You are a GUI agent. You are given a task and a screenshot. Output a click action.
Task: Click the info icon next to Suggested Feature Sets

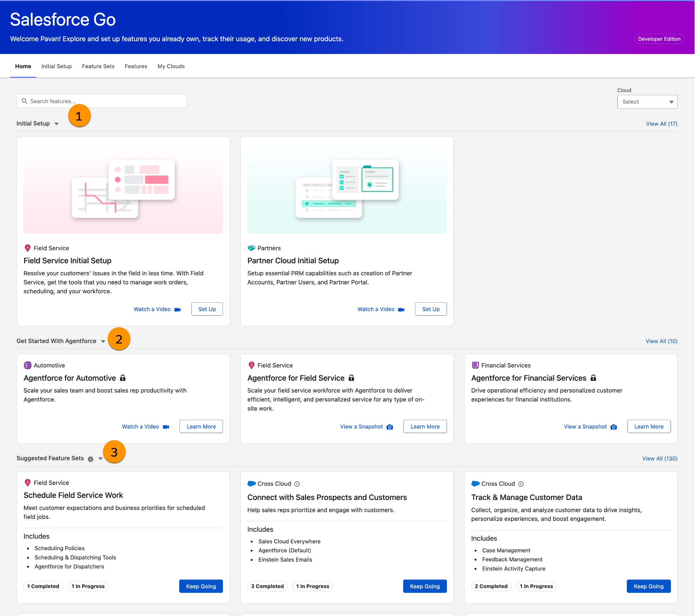pos(91,459)
